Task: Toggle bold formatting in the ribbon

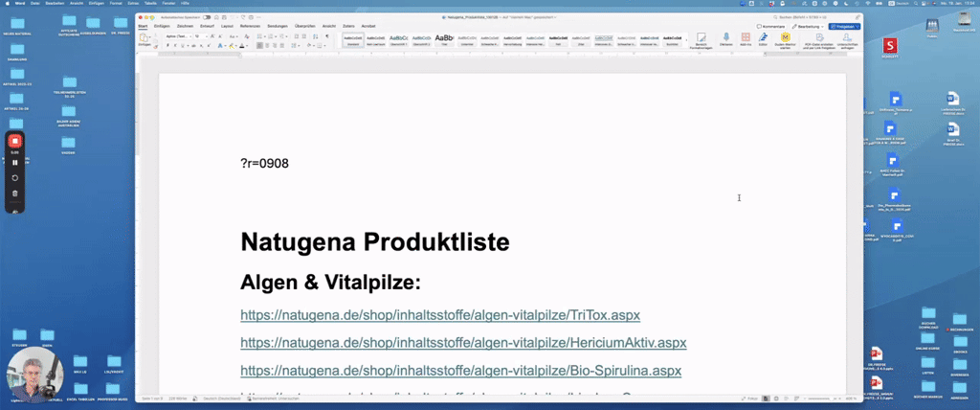Action: tap(168, 46)
